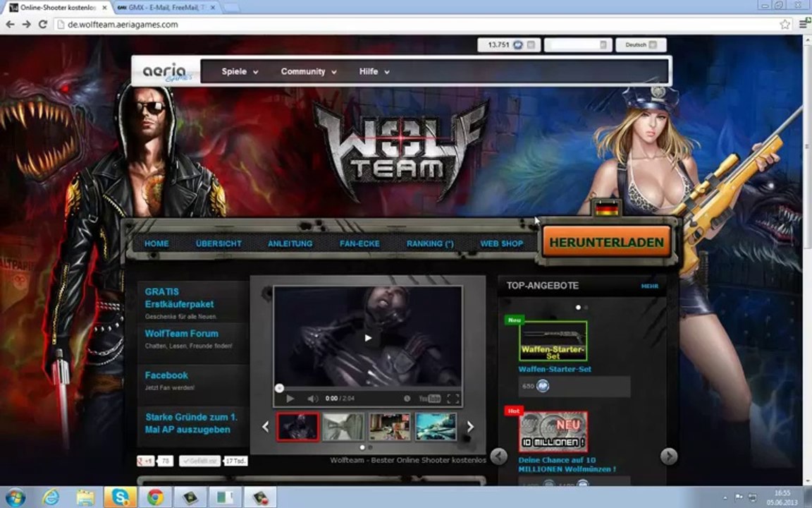Click Deine Chance auf 10 MILLIONEN Wolfmünzen link
This screenshot has width=812, height=508.
click(567, 464)
